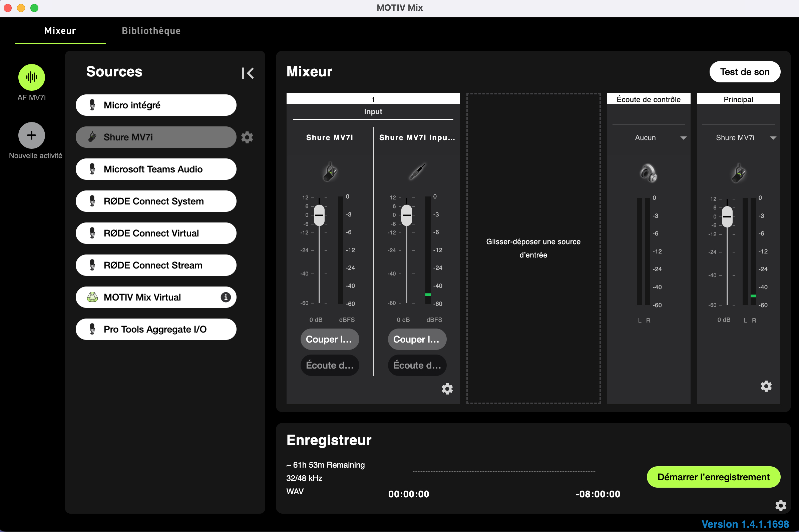Open the Principal strip settings gear
Screen dimensions: 799x532
[x=766, y=386]
